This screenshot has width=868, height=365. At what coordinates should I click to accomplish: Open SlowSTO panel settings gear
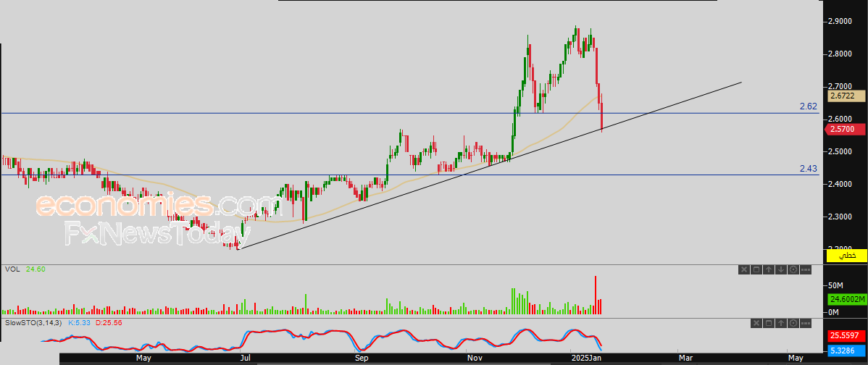click(x=793, y=323)
